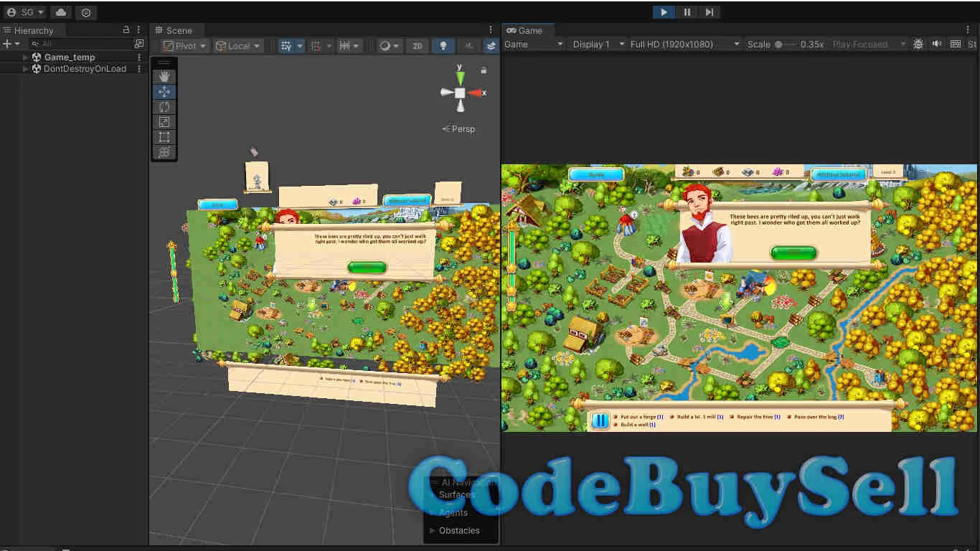The height and width of the screenshot is (551, 980).
Task: Toggle Scene lighting bulb button
Action: tap(443, 45)
